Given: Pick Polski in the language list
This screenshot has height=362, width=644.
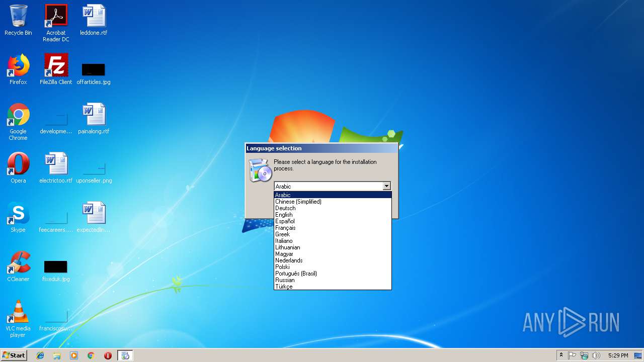Looking at the screenshot, I should pyautogui.click(x=333, y=267).
